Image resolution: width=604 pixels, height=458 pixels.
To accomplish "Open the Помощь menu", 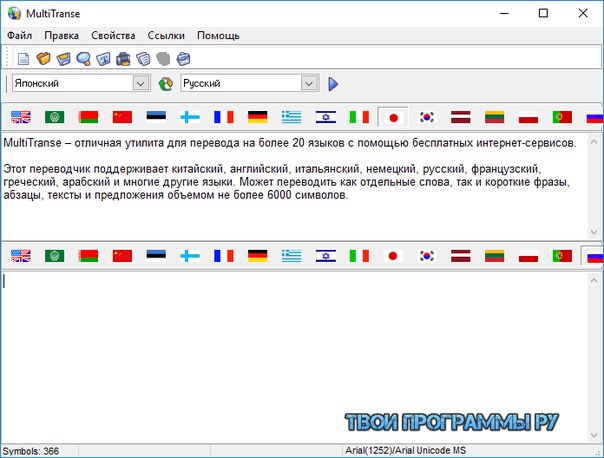I will (x=218, y=35).
